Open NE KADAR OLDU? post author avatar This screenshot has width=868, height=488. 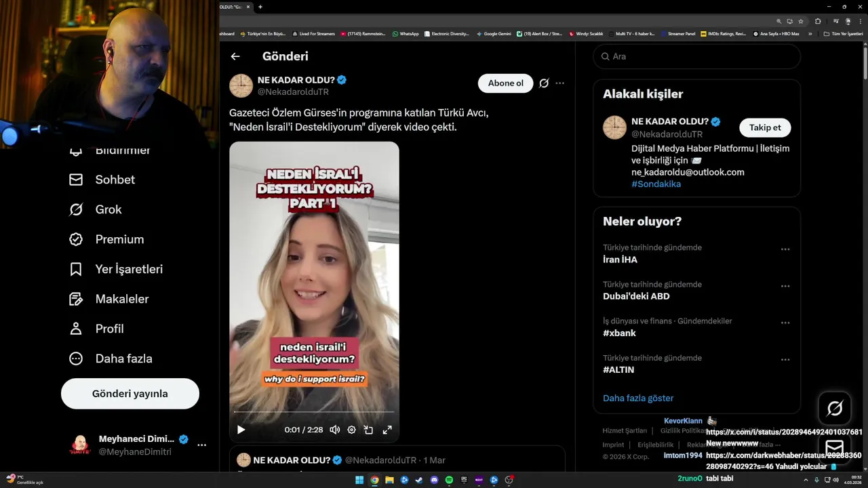coord(241,86)
